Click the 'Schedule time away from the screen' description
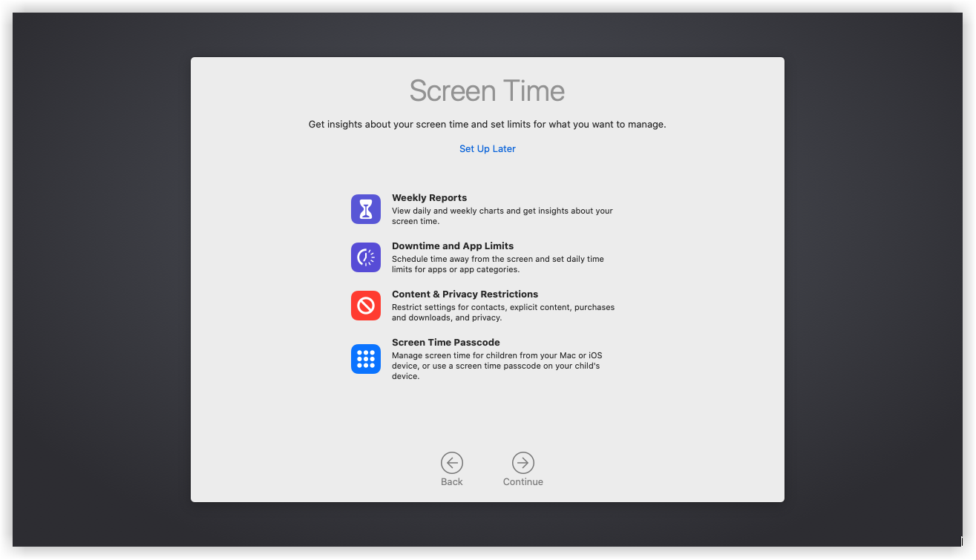Viewport: 976px width, 560px height. (x=497, y=264)
